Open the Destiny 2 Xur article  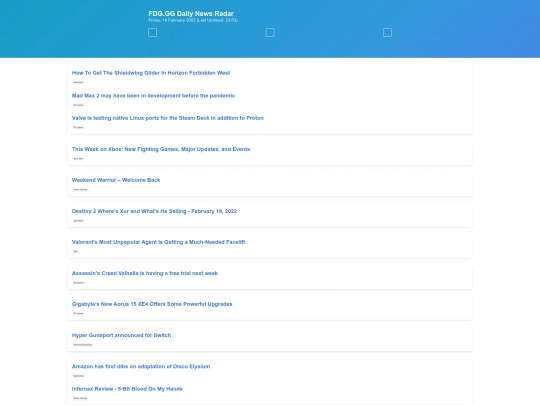154,211
